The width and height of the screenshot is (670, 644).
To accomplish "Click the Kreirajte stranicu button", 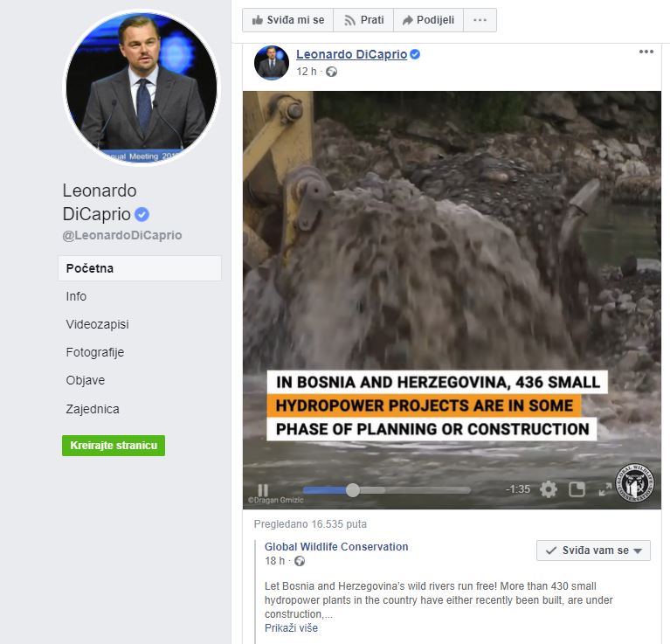I will tap(114, 446).
